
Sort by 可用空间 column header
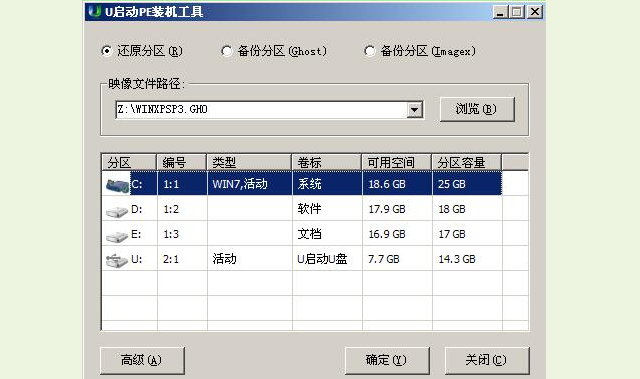[396, 162]
